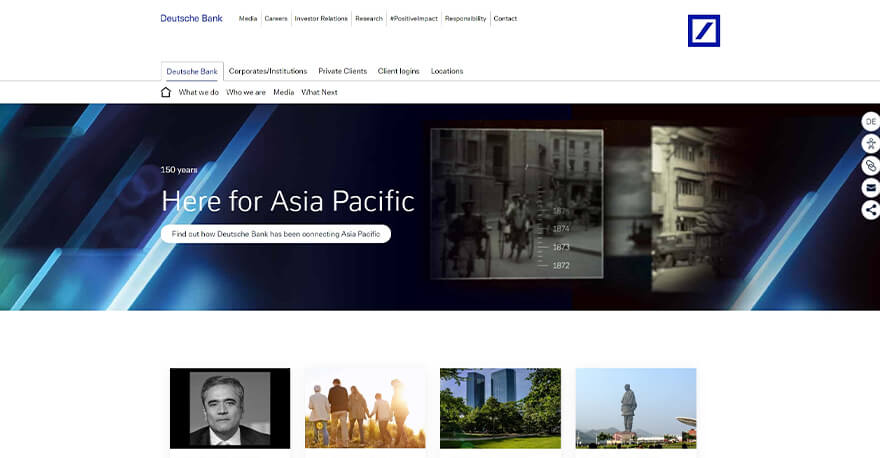The image size is (880, 458).
Task: Expand the What Next menu
Action: click(x=319, y=92)
